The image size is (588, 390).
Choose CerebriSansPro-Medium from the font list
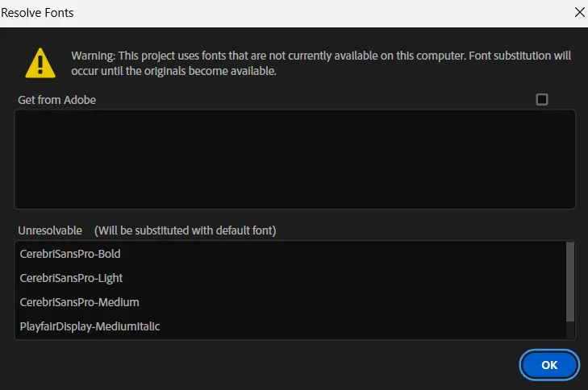tap(79, 302)
